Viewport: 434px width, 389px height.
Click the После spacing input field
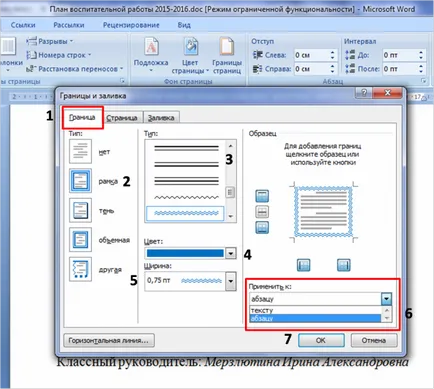(399, 69)
